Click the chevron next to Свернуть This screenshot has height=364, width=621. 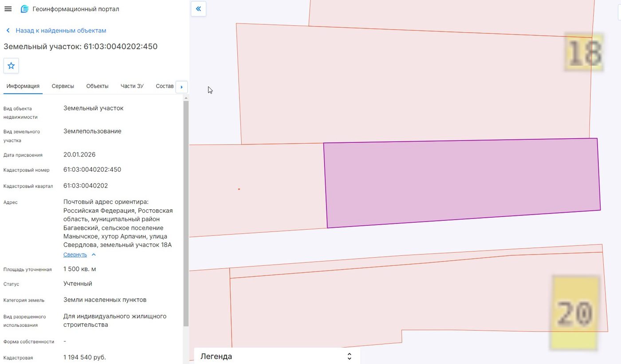click(94, 254)
